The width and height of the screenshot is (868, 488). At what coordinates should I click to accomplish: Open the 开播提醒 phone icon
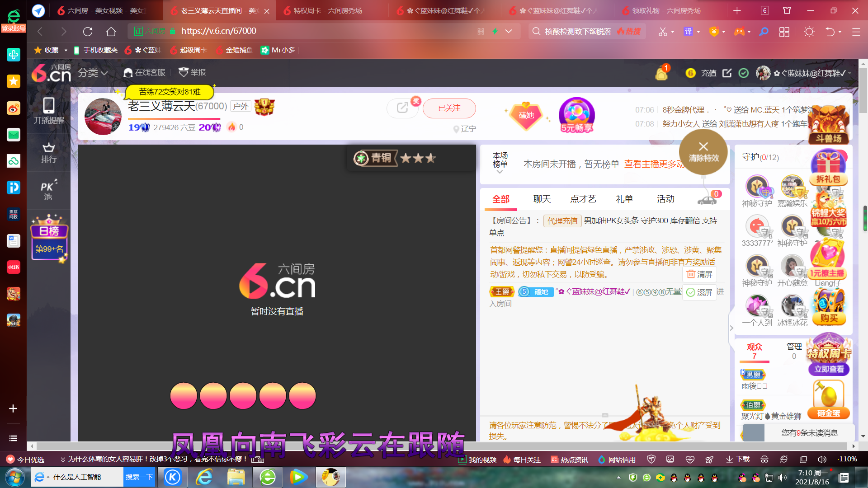(49, 111)
